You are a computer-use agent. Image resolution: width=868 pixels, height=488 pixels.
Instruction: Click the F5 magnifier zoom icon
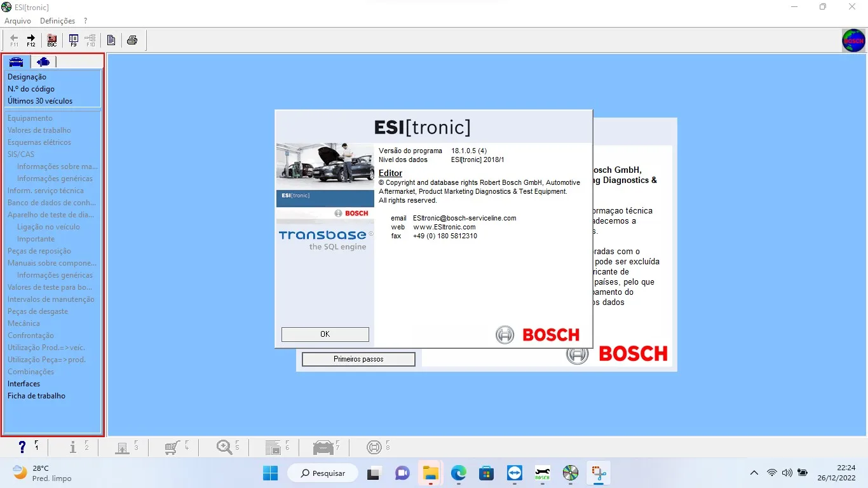pos(224,447)
